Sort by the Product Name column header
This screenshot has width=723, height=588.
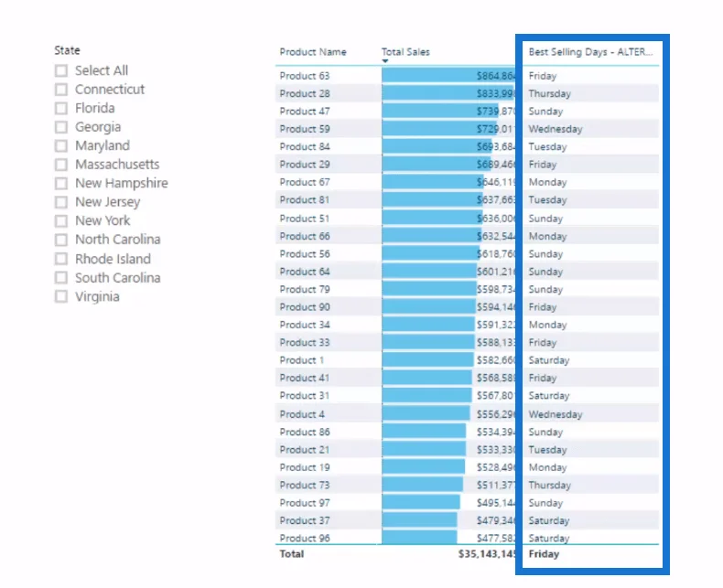coord(313,52)
